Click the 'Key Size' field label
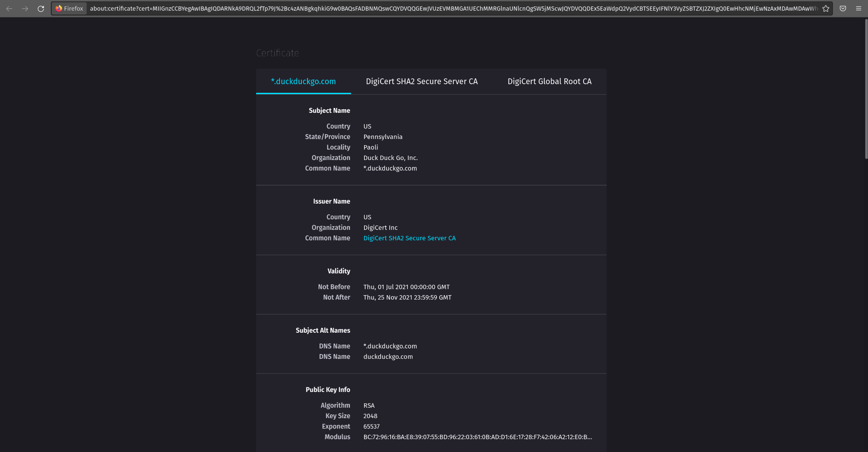868x452 pixels. (337, 416)
